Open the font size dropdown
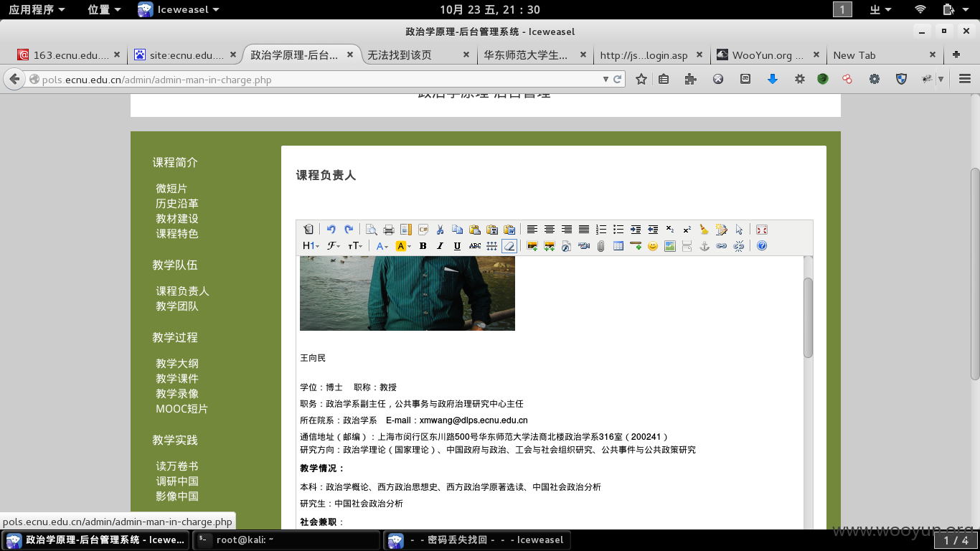This screenshot has width=980, height=551. (355, 246)
